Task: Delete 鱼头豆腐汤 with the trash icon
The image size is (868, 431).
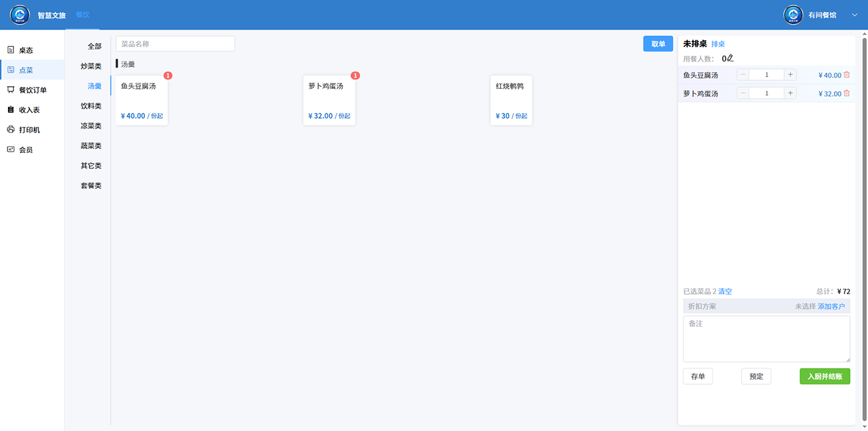Action: (x=847, y=75)
